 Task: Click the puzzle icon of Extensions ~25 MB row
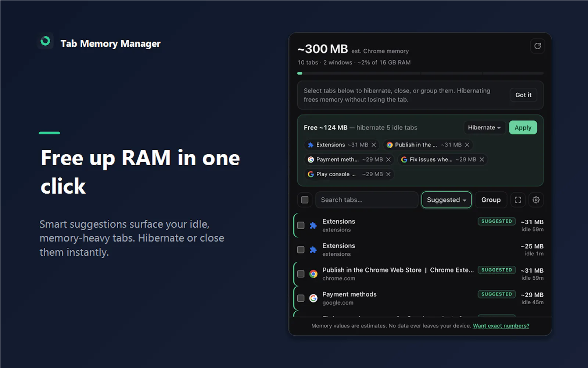tap(313, 250)
